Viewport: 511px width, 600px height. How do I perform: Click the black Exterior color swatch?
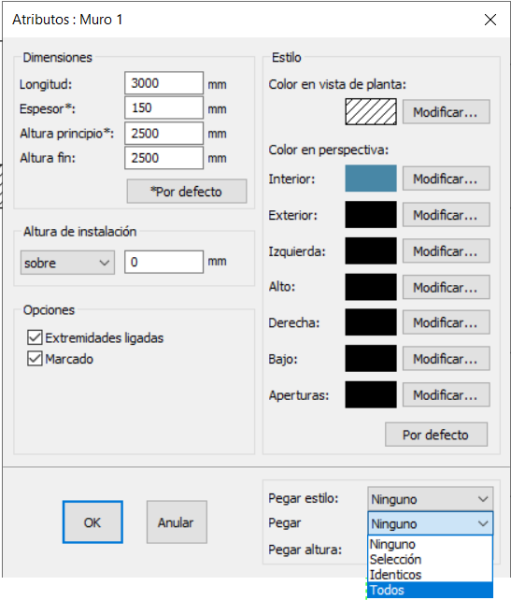click(371, 215)
